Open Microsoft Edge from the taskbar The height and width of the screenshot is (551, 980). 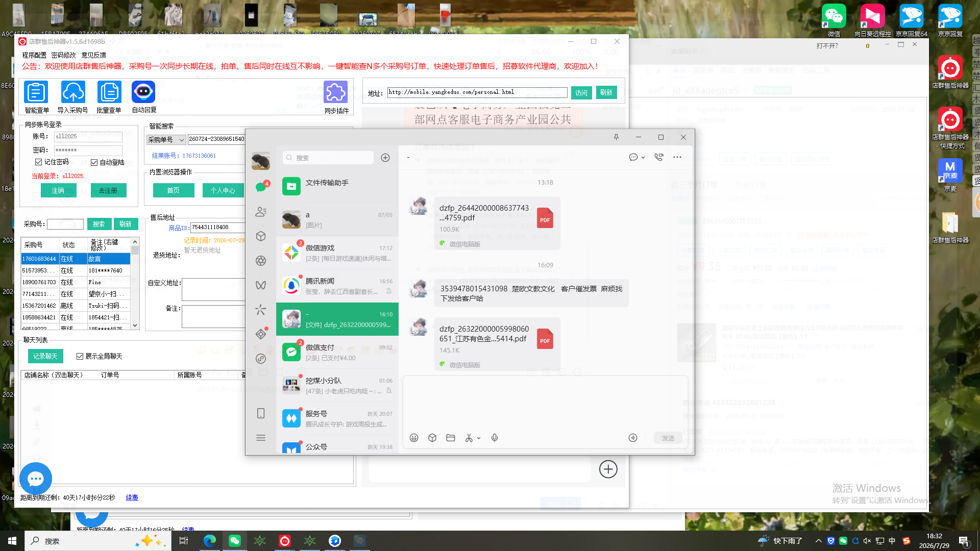click(210, 541)
